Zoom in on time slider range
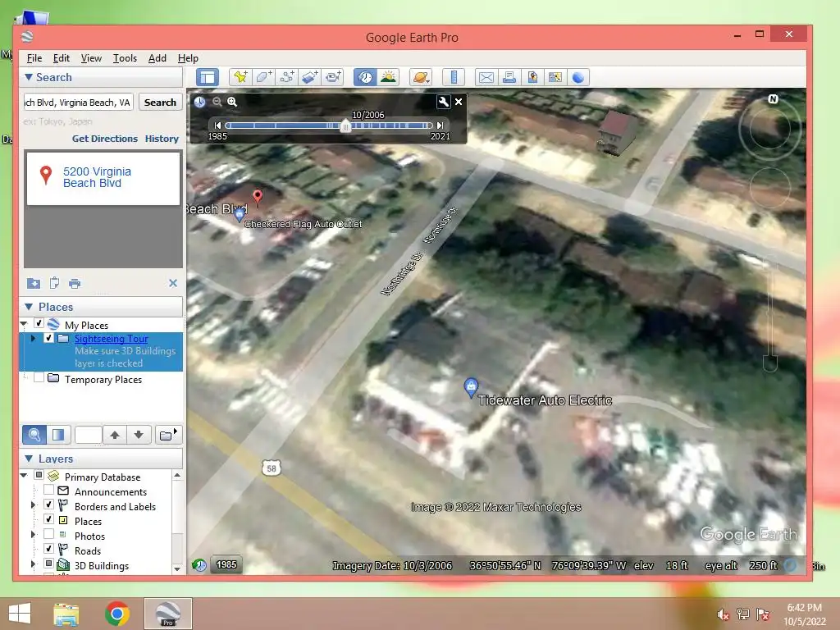Image resolution: width=840 pixels, height=630 pixels. (x=232, y=102)
